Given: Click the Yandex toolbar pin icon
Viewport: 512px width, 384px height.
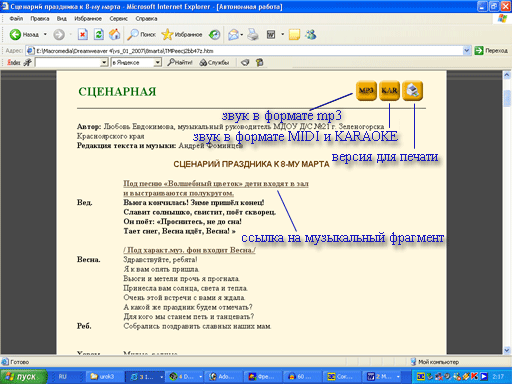Looking at the screenshot, I should pos(28,62).
